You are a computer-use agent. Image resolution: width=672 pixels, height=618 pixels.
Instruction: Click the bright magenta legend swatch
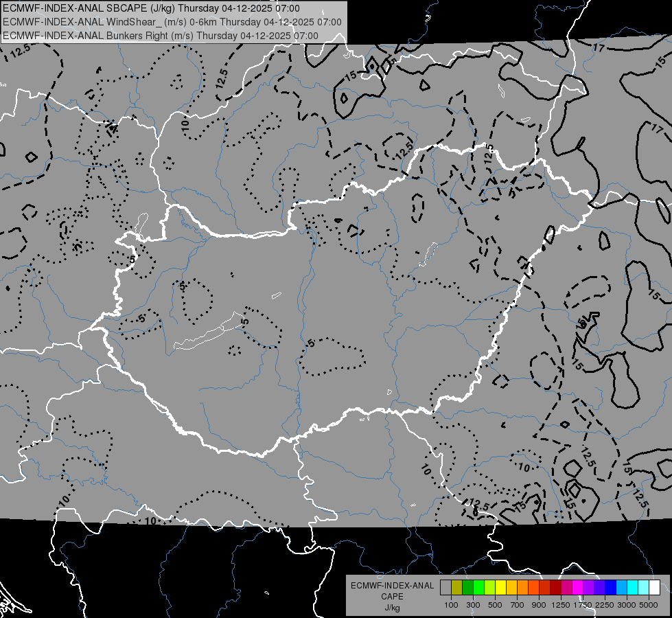pyautogui.click(x=578, y=588)
